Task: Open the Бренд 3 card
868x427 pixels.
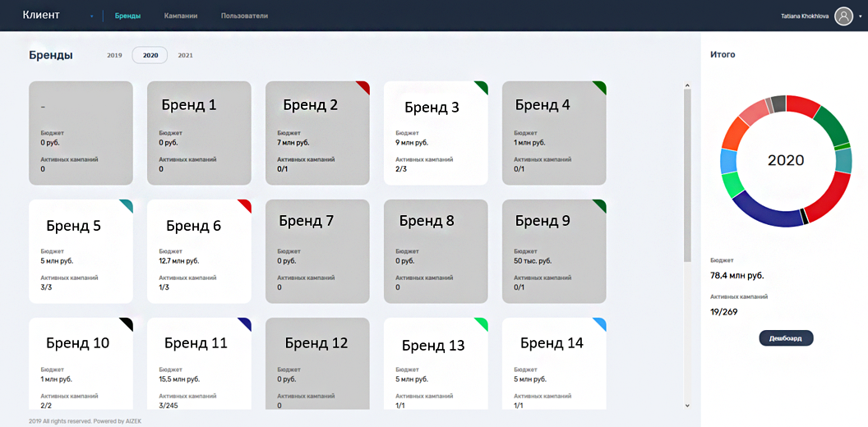Action: (x=435, y=133)
